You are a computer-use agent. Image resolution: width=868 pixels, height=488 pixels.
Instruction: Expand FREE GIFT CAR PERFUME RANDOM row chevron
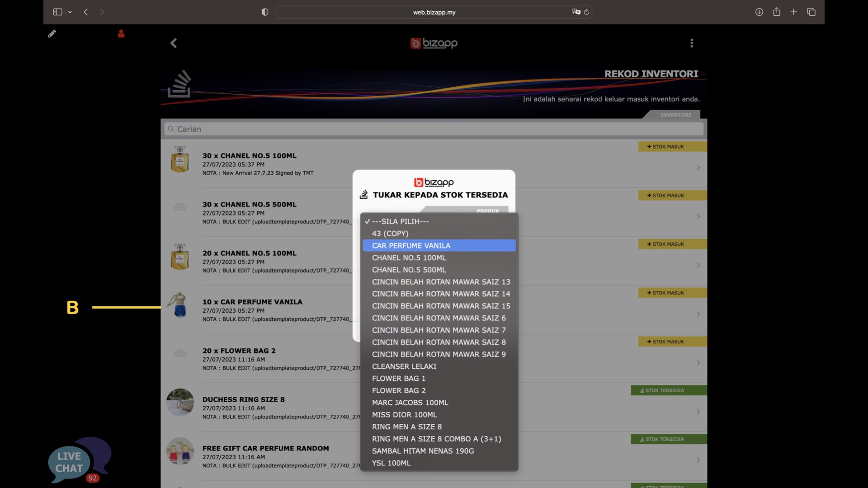[x=698, y=460]
